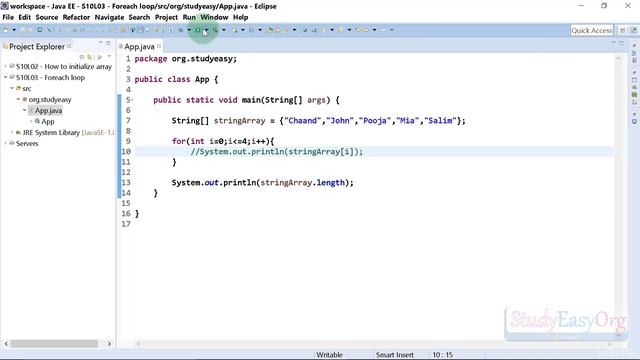Screen dimensions: 640x360
Task: Open the Run button dropdown arrow
Action: coord(206,30)
